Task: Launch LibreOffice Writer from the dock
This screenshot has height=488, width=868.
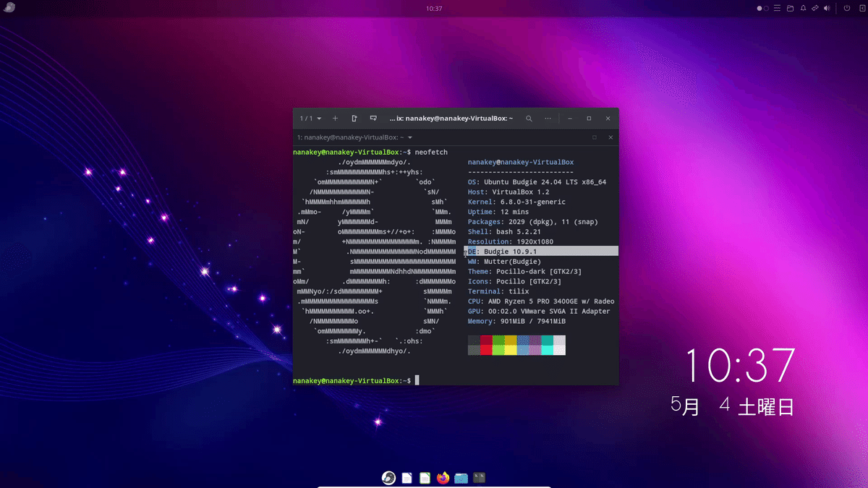Action: coord(407,478)
